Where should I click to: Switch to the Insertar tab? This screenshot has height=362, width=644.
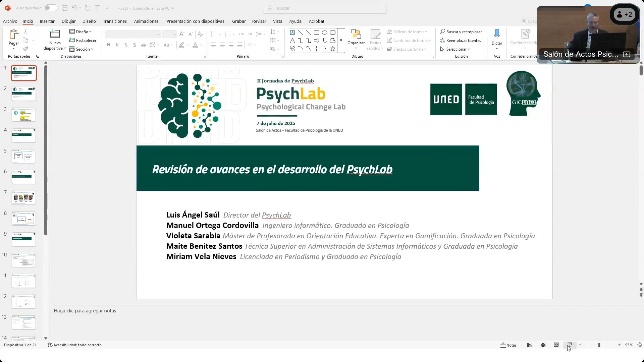click(47, 21)
